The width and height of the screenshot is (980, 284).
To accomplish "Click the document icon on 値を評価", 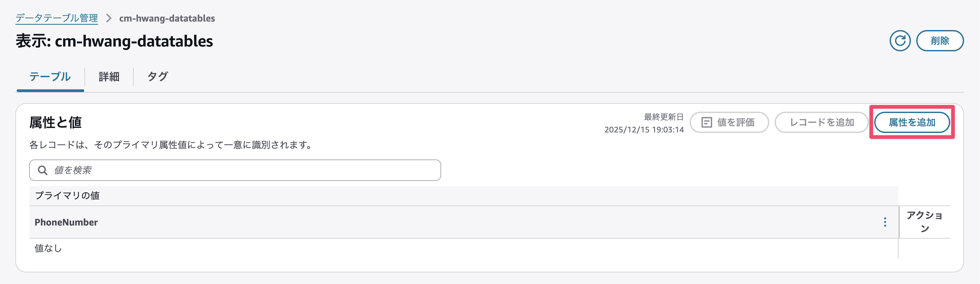I will [x=706, y=122].
